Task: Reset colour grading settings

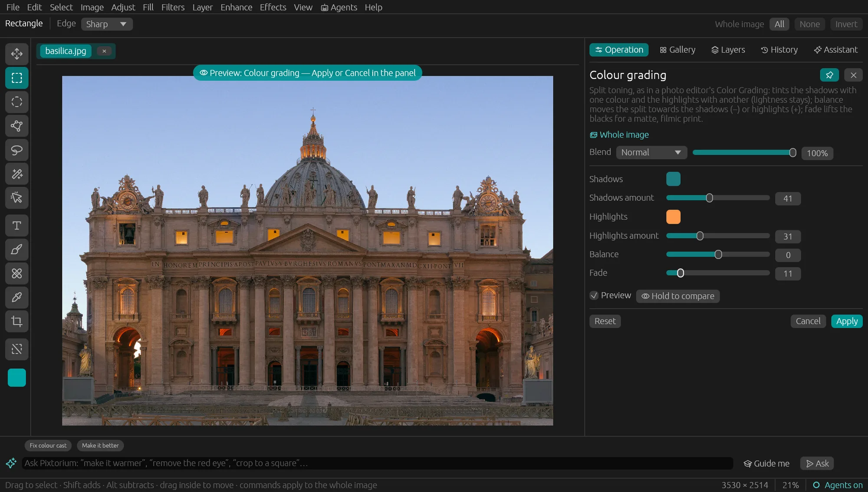Action: point(605,321)
